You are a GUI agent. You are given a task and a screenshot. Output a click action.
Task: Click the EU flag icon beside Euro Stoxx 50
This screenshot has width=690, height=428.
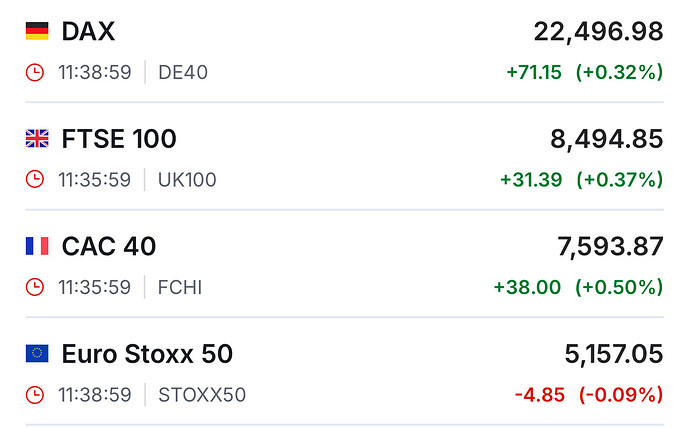(37, 353)
